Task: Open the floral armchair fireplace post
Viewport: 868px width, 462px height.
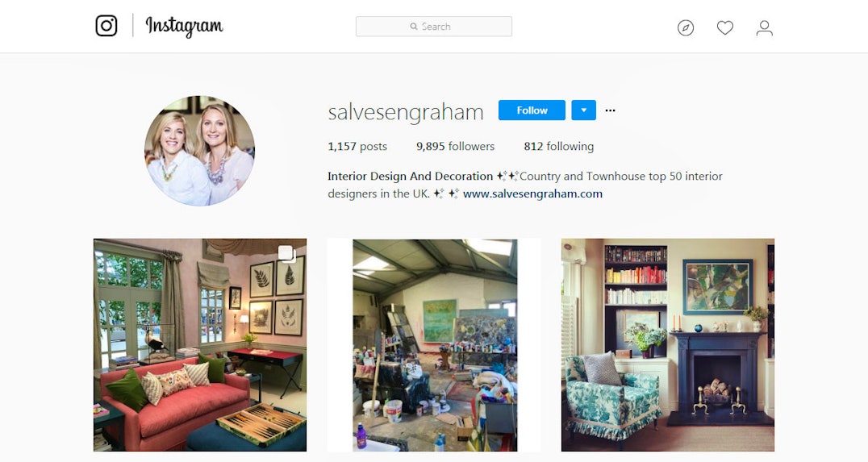Action: [x=668, y=345]
